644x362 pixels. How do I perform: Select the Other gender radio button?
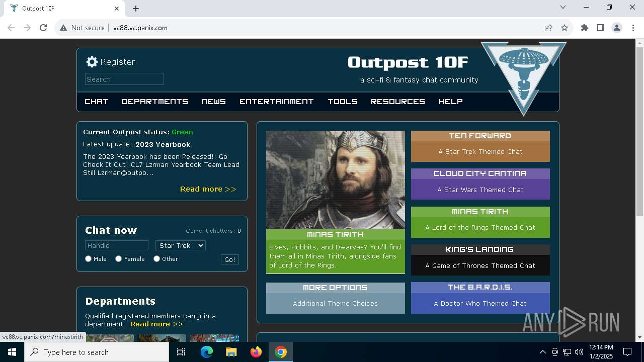157,259
